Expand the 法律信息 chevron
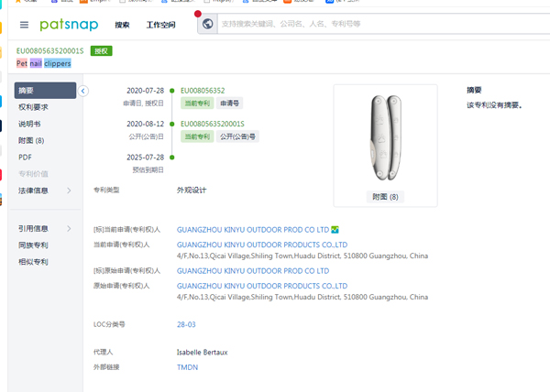 coord(69,191)
